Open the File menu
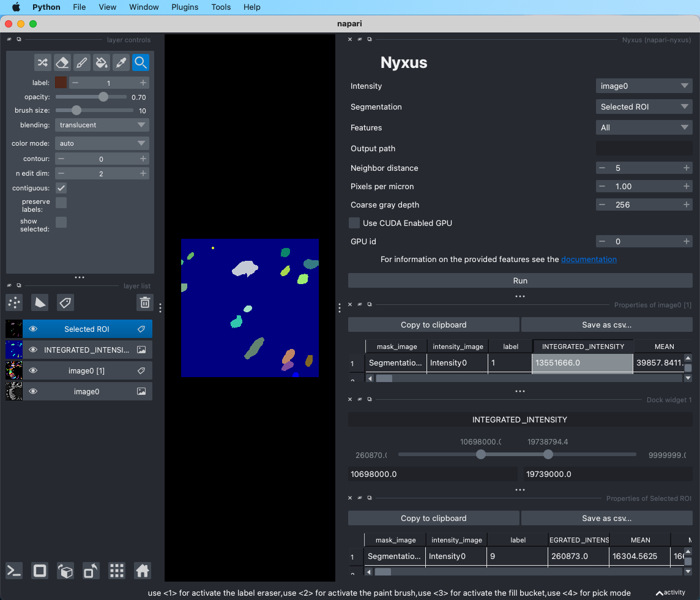The image size is (700, 600). click(80, 7)
